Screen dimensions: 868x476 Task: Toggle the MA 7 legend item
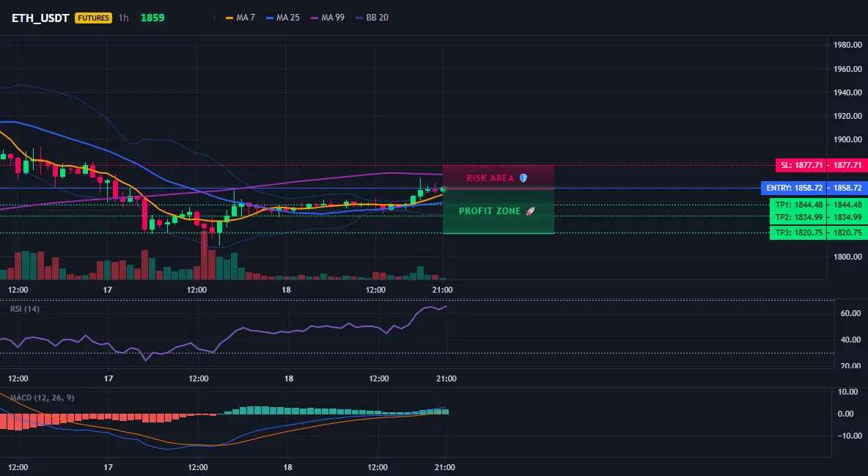tap(240, 18)
